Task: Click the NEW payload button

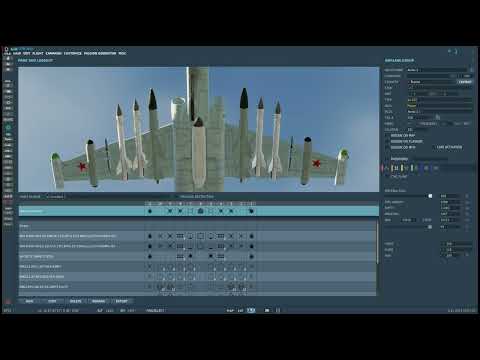Action: pyautogui.click(x=29, y=301)
